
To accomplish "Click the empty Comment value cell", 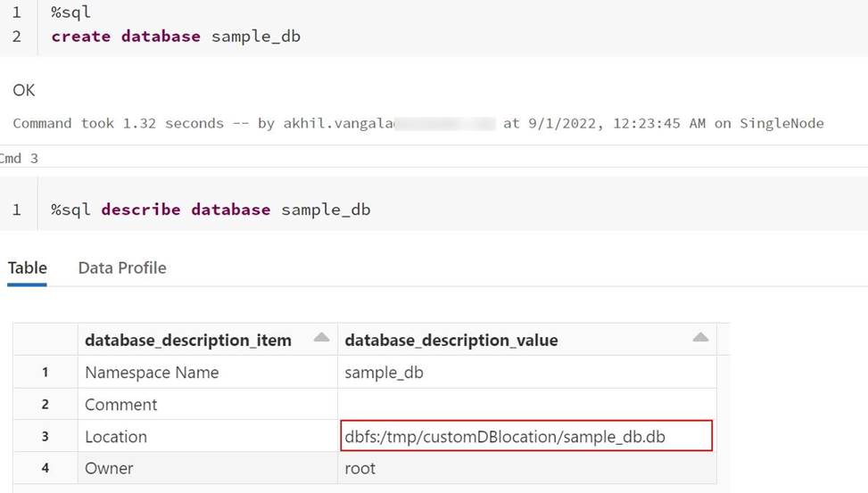I will point(525,405).
